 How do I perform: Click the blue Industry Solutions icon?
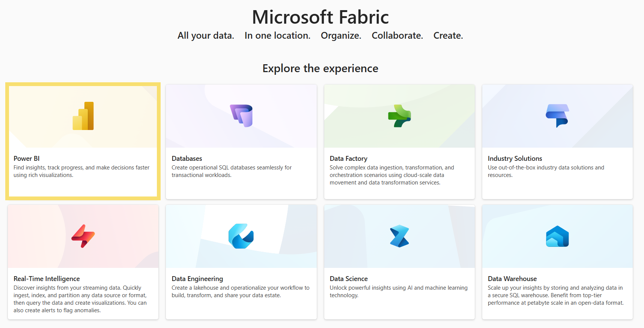[x=557, y=116]
